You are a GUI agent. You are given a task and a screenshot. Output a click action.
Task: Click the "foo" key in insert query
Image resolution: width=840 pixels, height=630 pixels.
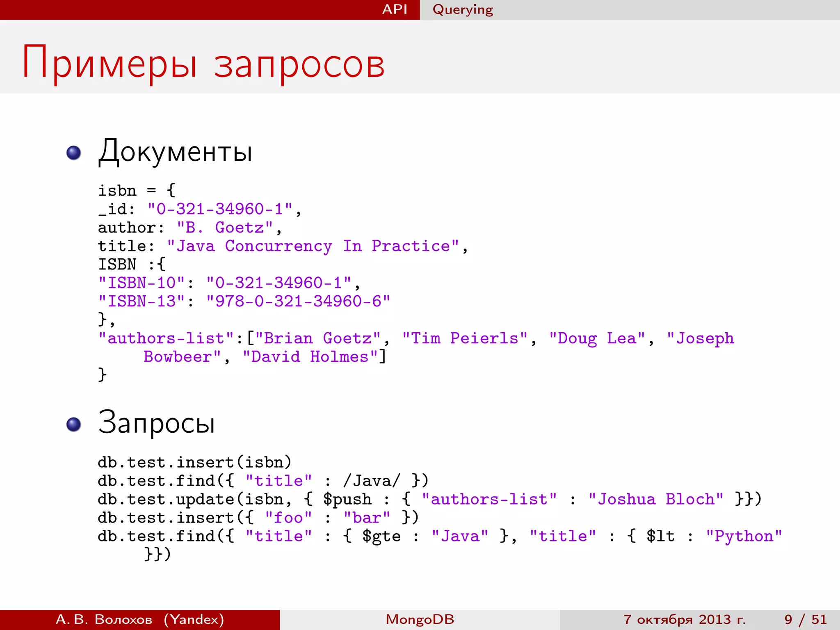click(288, 518)
